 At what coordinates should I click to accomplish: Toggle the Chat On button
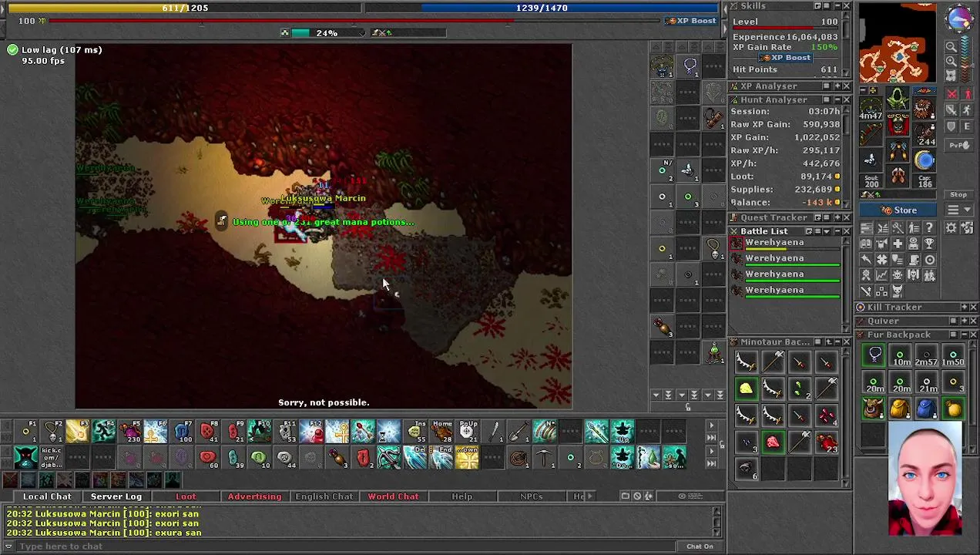coord(700,547)
